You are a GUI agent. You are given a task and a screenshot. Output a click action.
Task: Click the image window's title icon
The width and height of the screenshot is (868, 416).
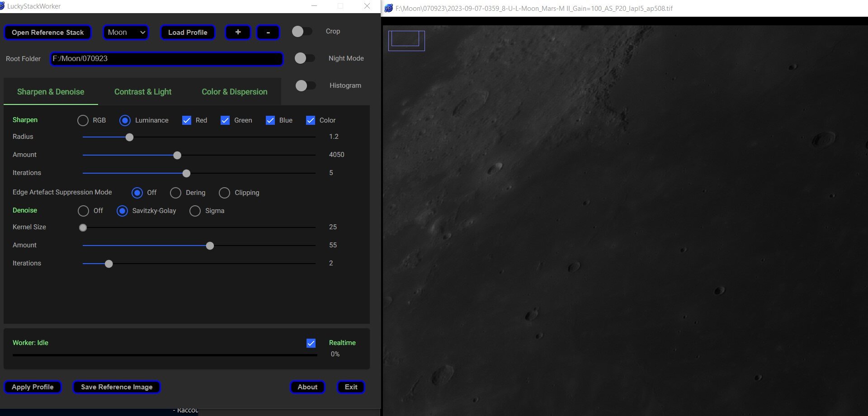[x=388, y=8]
